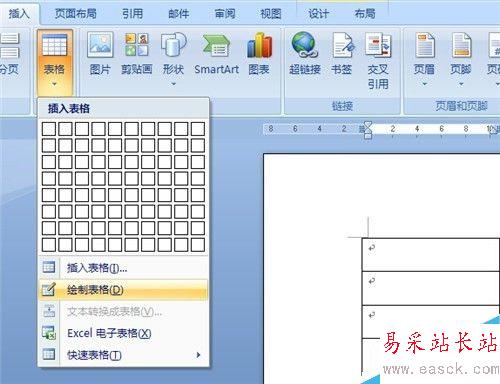Switch to the 引用 tab
The width and height of the screenshot is (500, 384).
(132, 14)
